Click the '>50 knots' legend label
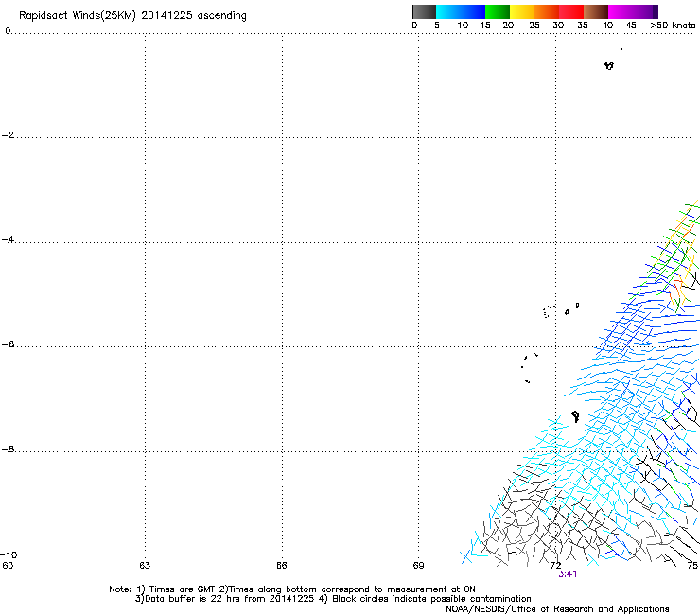 (673, 26)
